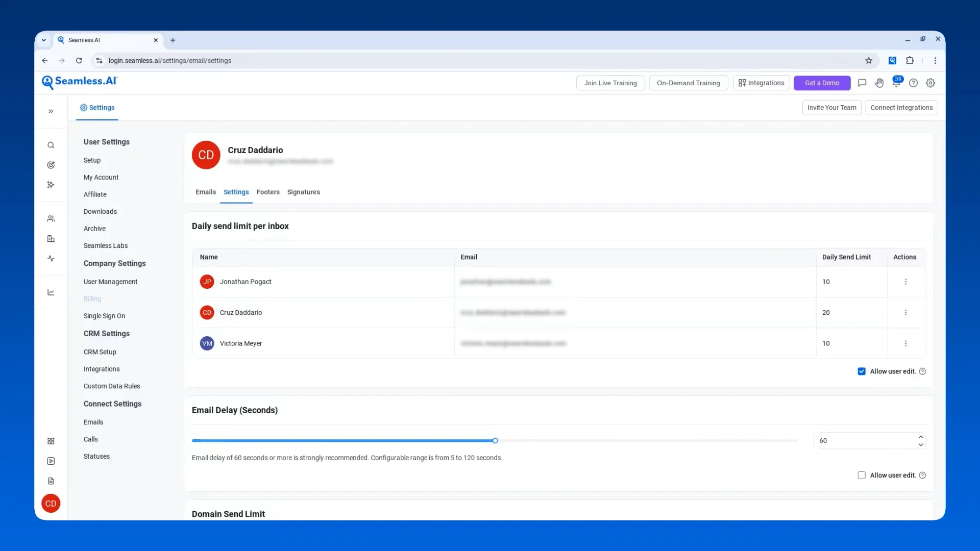Open actions menu for Jonathan Pogact
Viewport: 980px width, 551px height.
tap(905, 282)
